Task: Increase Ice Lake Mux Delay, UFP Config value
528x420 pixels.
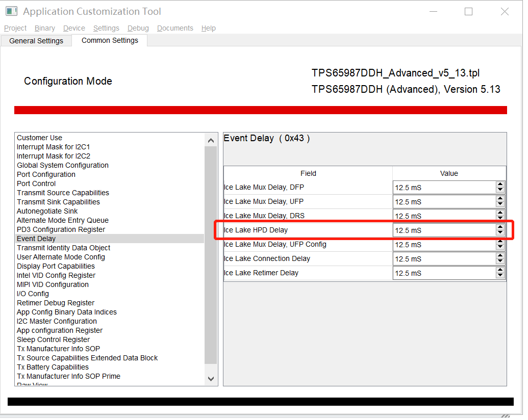Action: [x=500, y=242]
